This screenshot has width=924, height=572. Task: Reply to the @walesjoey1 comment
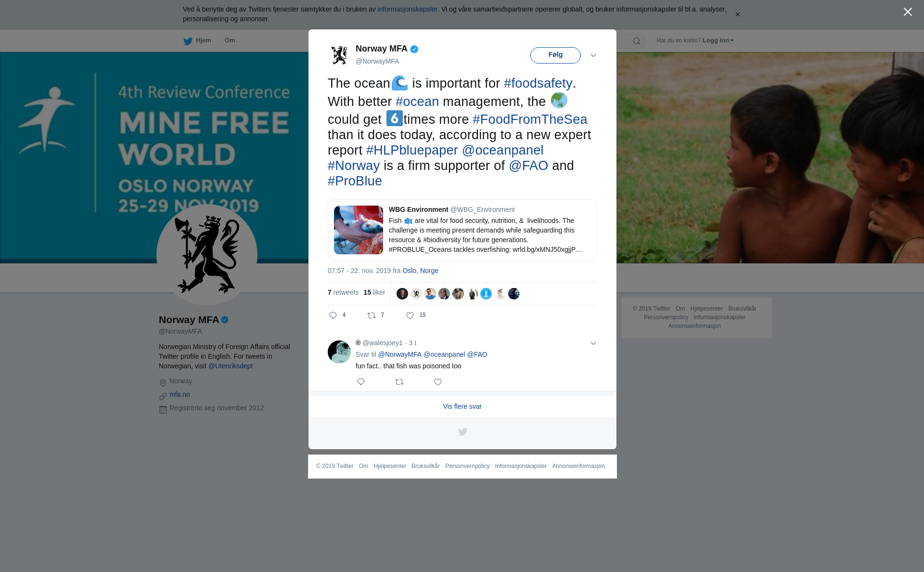coord(361,382)
